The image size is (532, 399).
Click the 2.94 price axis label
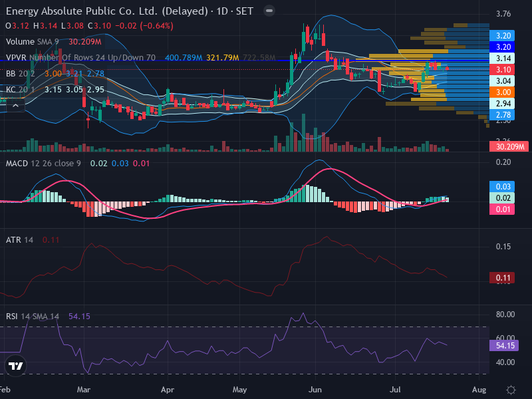pos(502,104)
